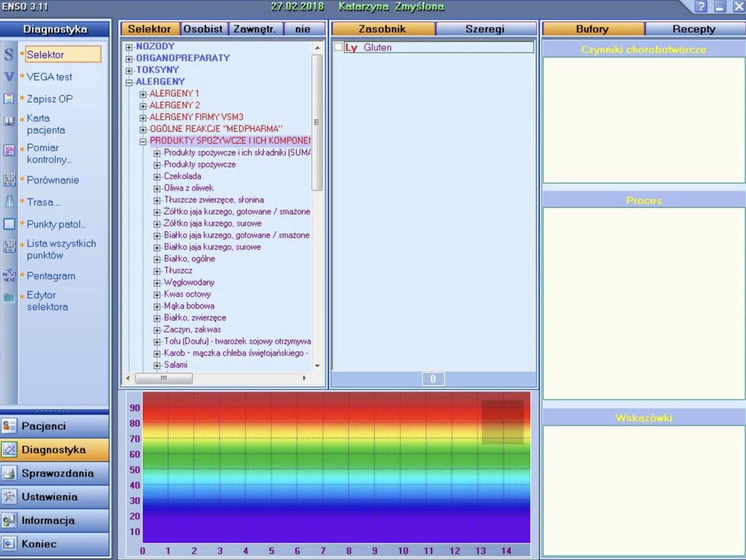Click the Diagnostyka icon in bottom navigation
Viewport: 746px width, 560px height.
(9, 449)
